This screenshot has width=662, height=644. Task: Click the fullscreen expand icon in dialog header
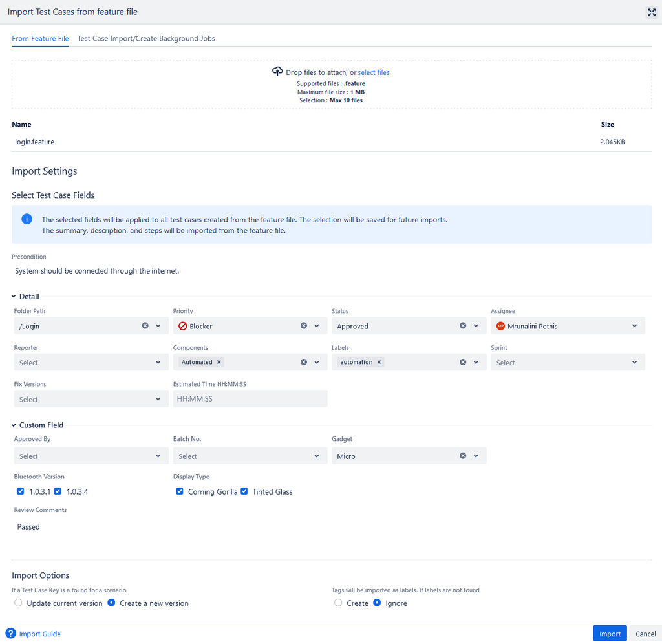click(652, 12)
